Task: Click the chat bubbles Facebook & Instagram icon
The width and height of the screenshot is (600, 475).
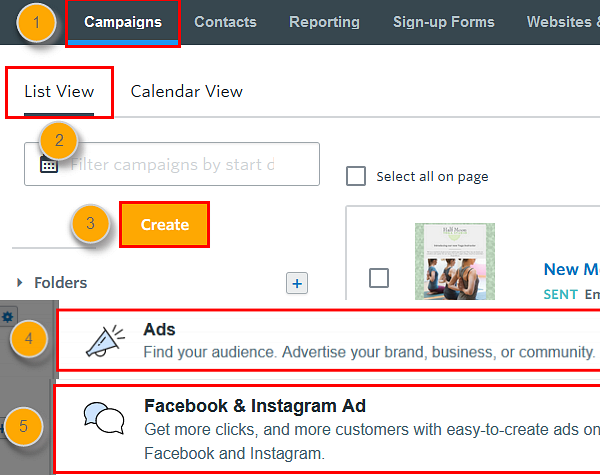Action: (104, 418)
